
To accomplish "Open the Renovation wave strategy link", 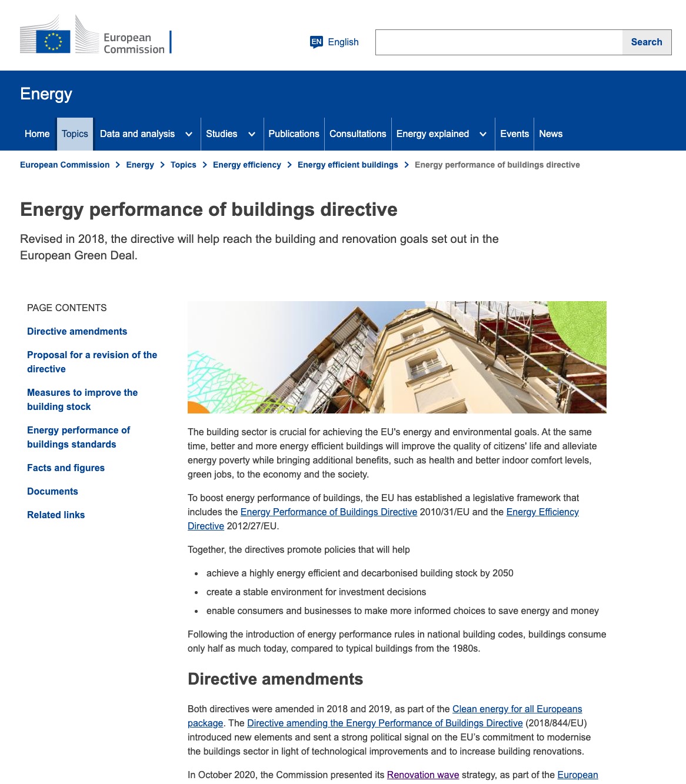I will coord(422,775).
